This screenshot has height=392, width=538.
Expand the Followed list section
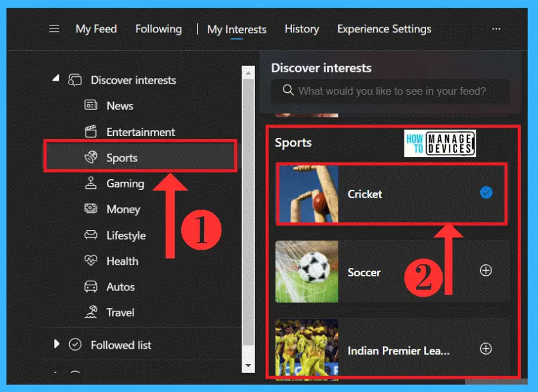[57, 344]
